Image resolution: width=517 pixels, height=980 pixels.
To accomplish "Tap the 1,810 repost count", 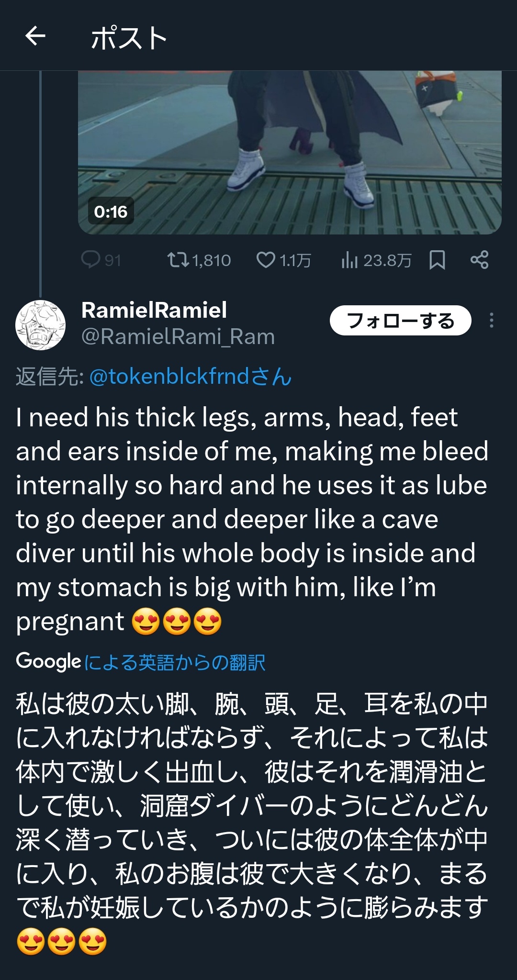I will [x=212, y=260].
